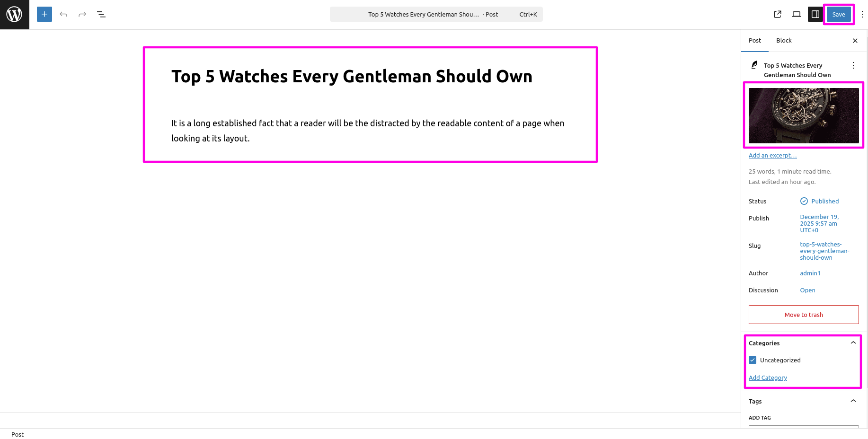
Task: Click the Redo arrow icon
Action: pyautogui.click(x=82, y=14)
